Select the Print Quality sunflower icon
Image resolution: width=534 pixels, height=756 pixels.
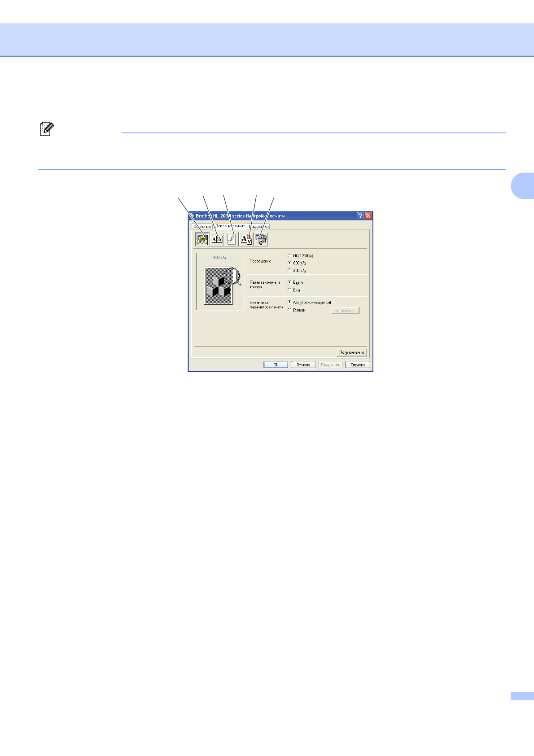click(x=202, y=239)
